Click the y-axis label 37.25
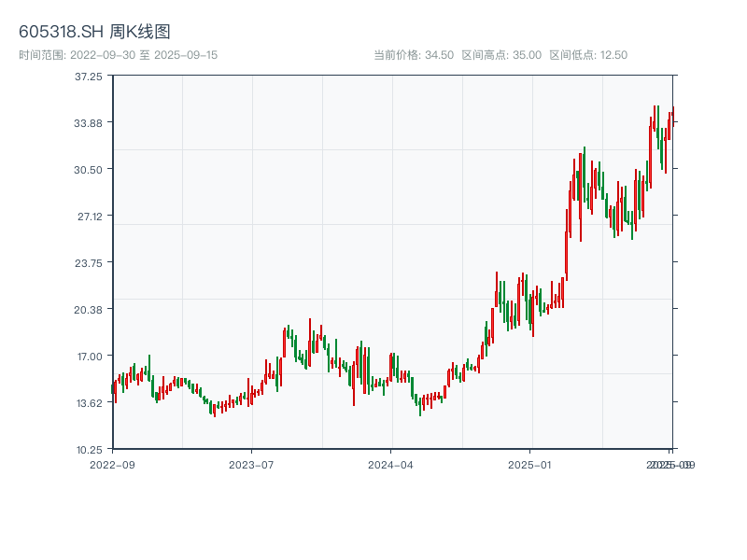747x560 pixels. point(89,77)
